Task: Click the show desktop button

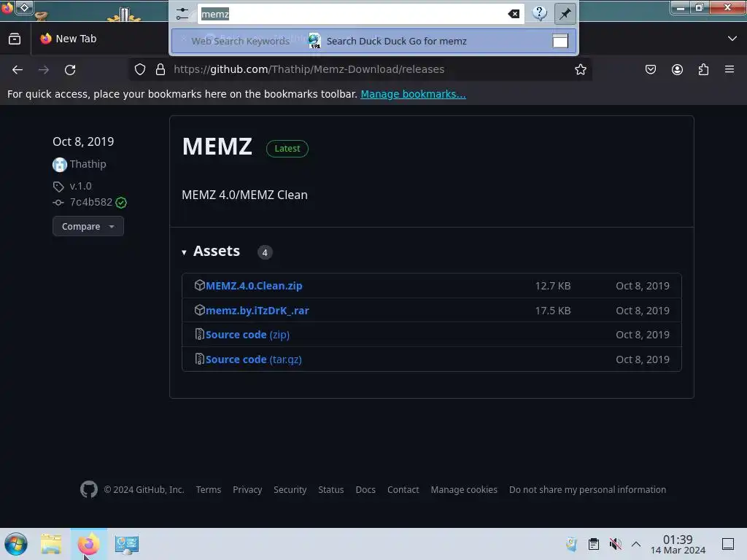Action: 728,544
